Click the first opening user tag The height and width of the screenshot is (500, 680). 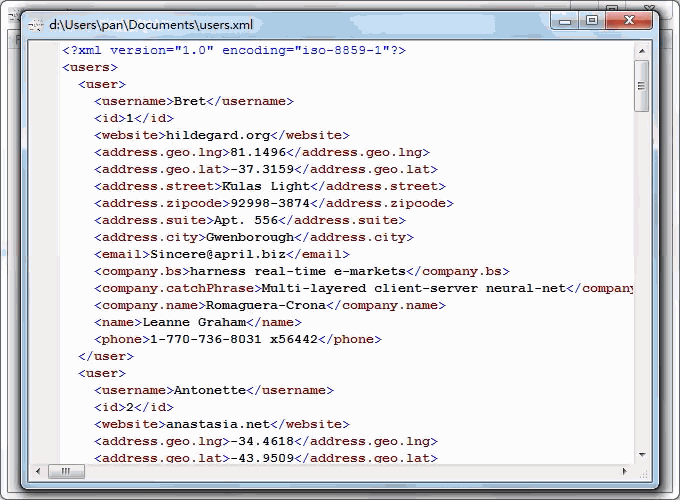pyautogui.click(x=102, y=85)
